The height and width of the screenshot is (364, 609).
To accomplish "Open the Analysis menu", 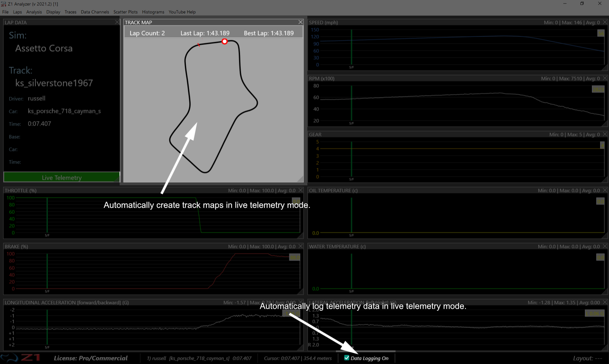I will tap(34, 12).
